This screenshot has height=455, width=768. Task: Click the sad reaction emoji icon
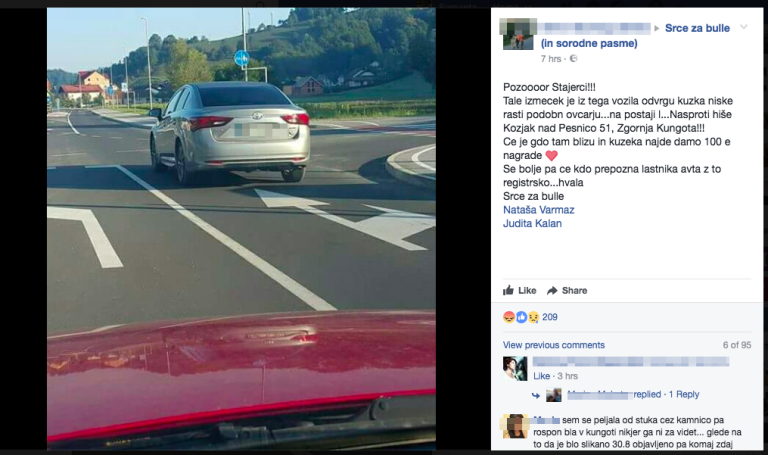click(x=533, y=317)
